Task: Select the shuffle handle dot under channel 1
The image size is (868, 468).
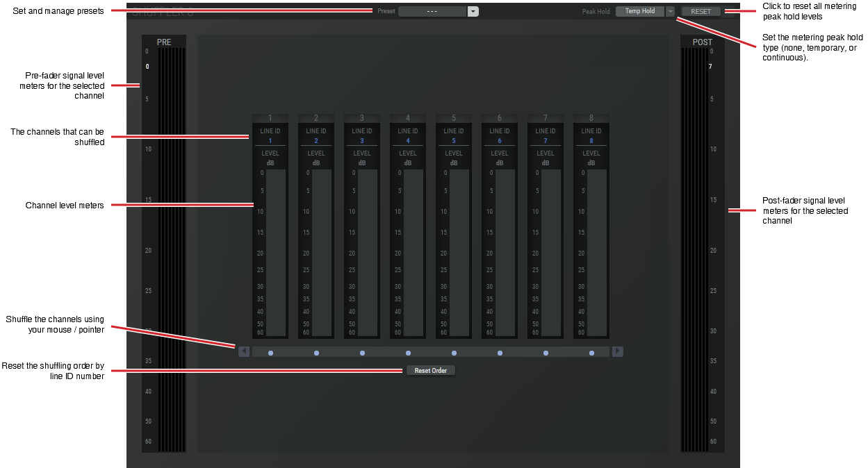Action: tap(270, 353)
